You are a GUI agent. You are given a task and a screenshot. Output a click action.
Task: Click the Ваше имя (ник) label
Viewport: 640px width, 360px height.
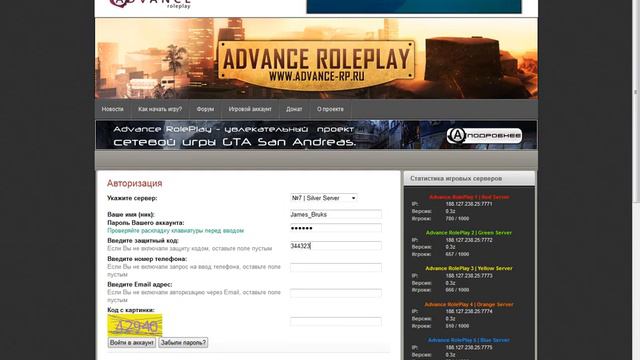tap(131, 214)
